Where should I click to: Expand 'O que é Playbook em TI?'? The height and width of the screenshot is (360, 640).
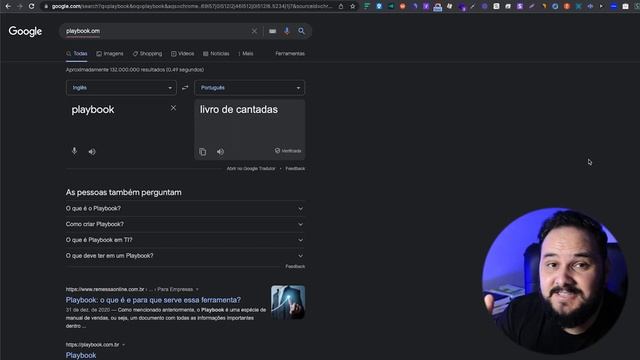[185, 240]
